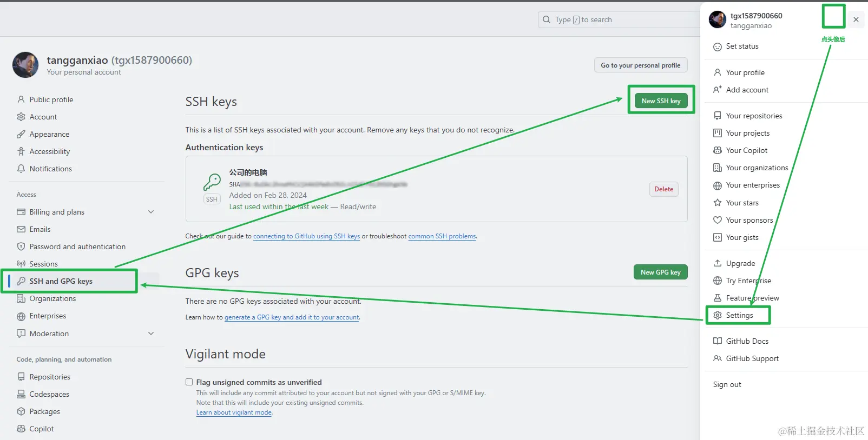Click Set status smiley icon
Image resolution: width=868 pixels, height=440 pixels.
(718, 46)
